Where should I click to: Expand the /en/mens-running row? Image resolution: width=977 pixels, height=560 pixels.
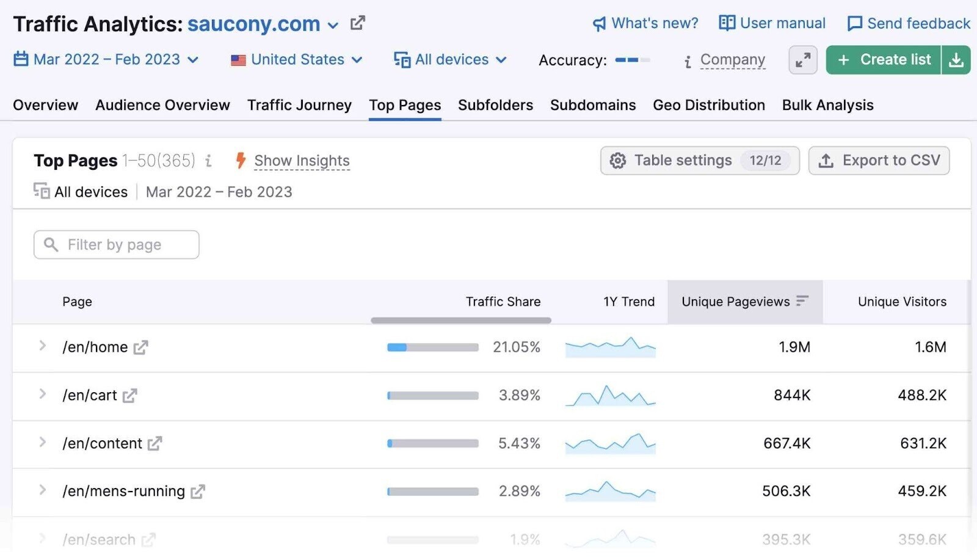[42, 490]
